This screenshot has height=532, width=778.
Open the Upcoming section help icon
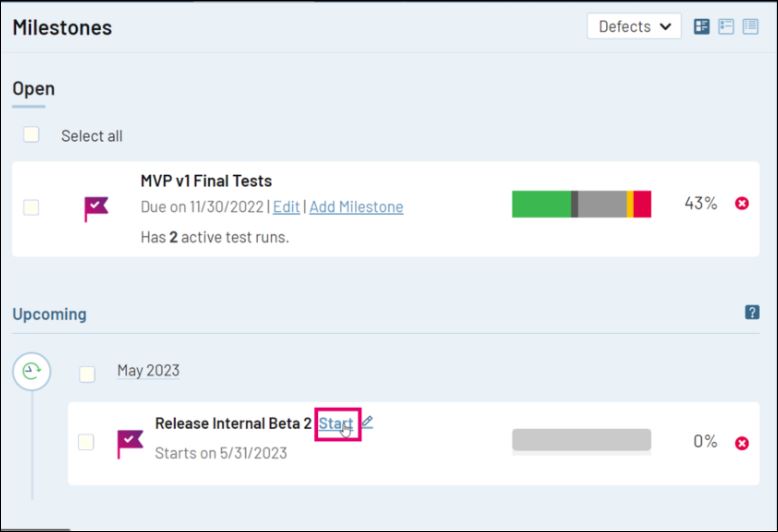752,313
